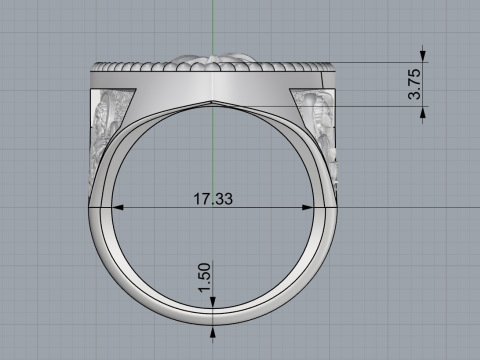Select the 3.75 height dimension text

[x=414, y=84]
